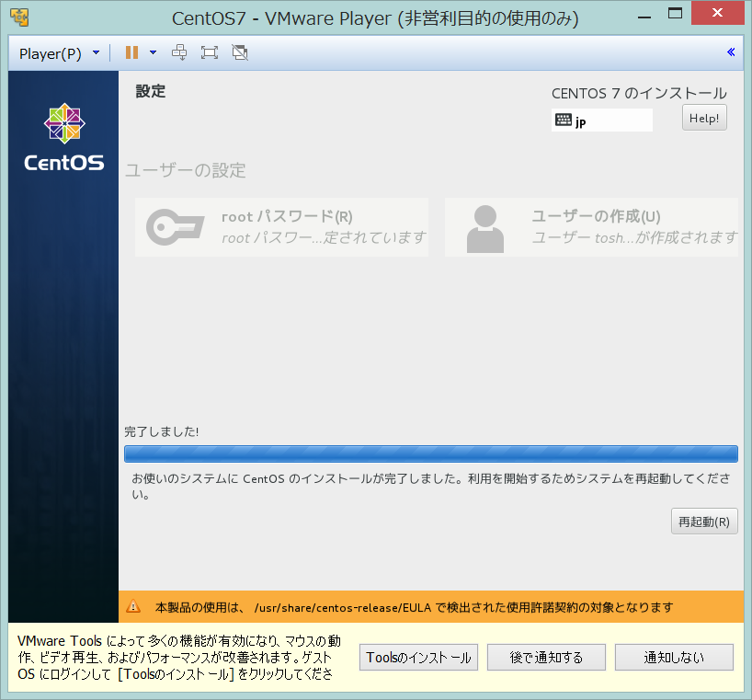Click the keyboard icon beside jp
The width and height of the screenshot is (752, 700).
point(564,120)
